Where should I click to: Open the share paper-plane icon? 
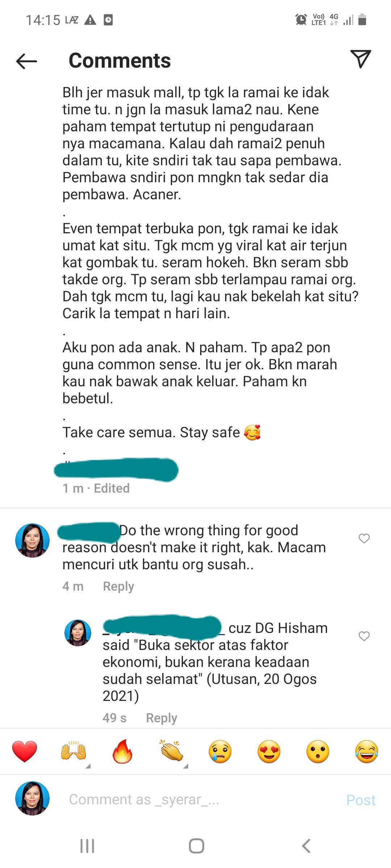tap(361, 59)
